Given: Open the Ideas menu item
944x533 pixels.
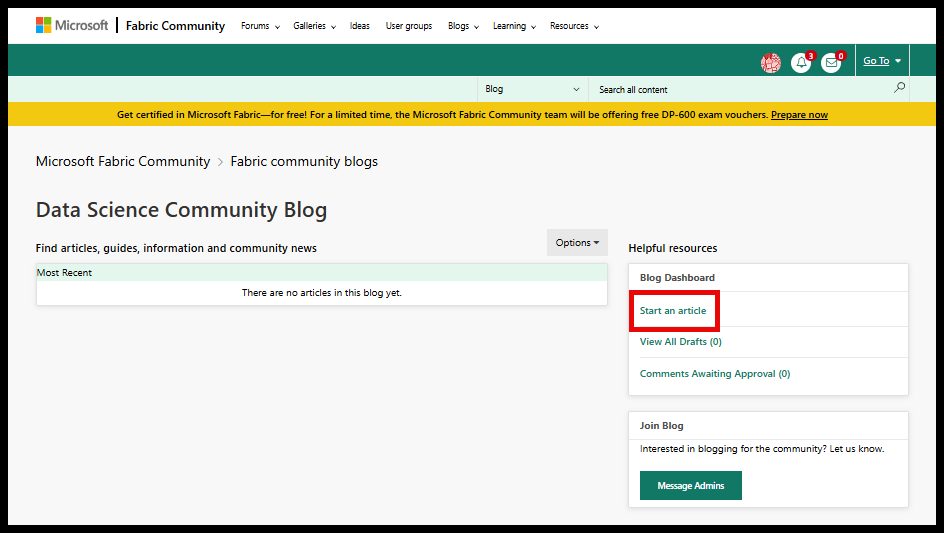Looking at the screenshot, I should point(359,26).
